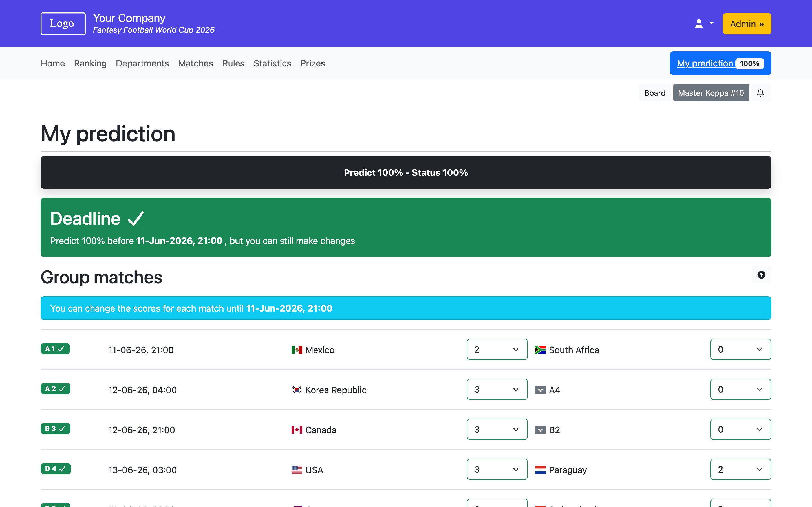The height and width of the screenshot is (507, 812).
Task: Open the Korea Republic score dropdown
Action: [497, 389]
